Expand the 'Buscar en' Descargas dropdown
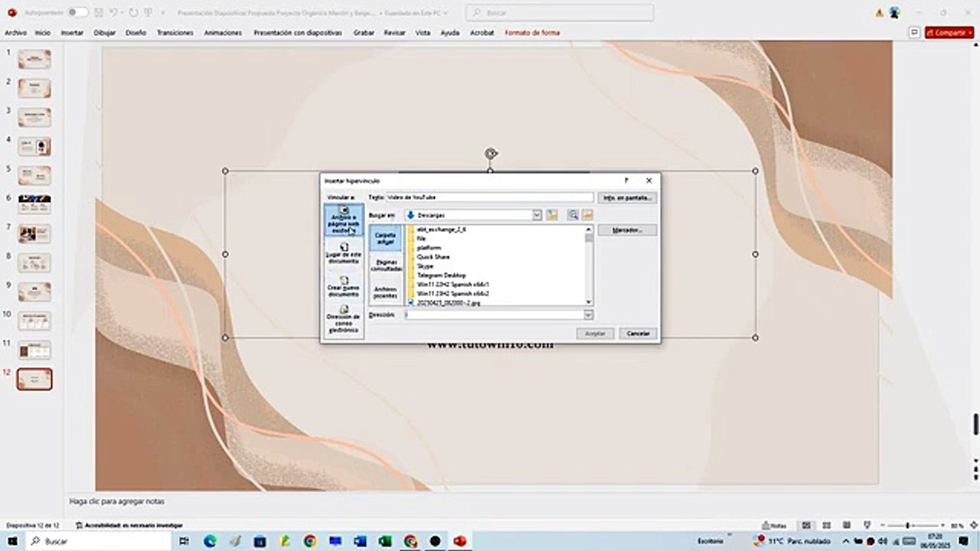The image size is (980, 551). (537, 215)
